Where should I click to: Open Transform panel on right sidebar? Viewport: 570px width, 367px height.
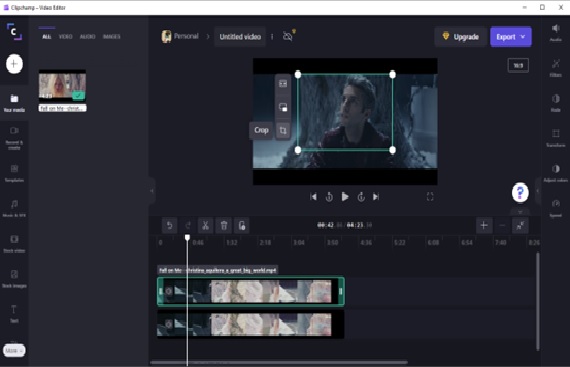tap(555, 138)
